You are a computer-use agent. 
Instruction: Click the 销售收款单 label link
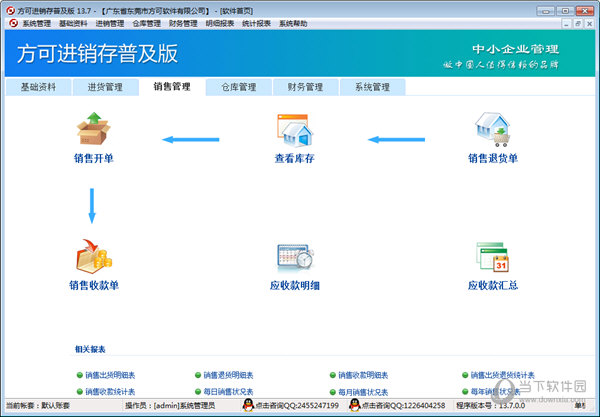click(x=94, y=285)
